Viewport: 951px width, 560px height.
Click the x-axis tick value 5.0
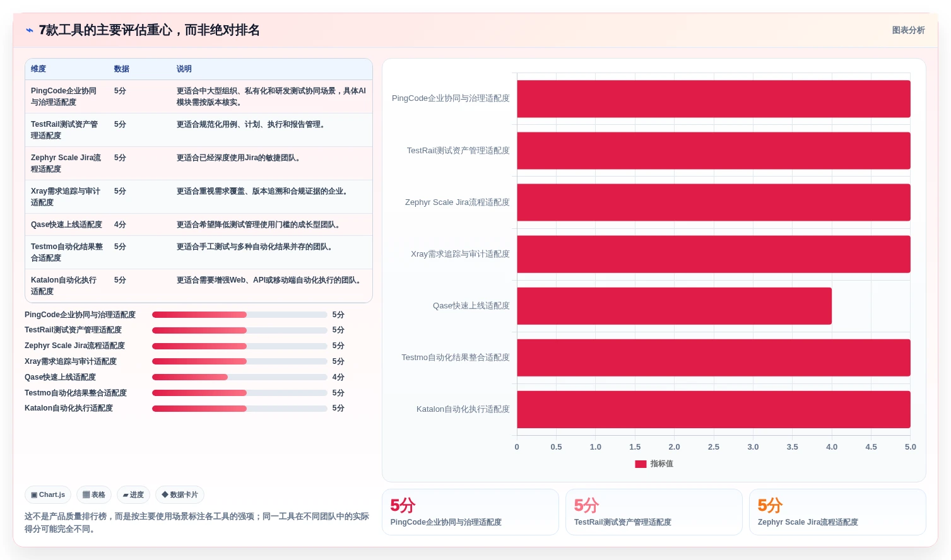(911, 446)
